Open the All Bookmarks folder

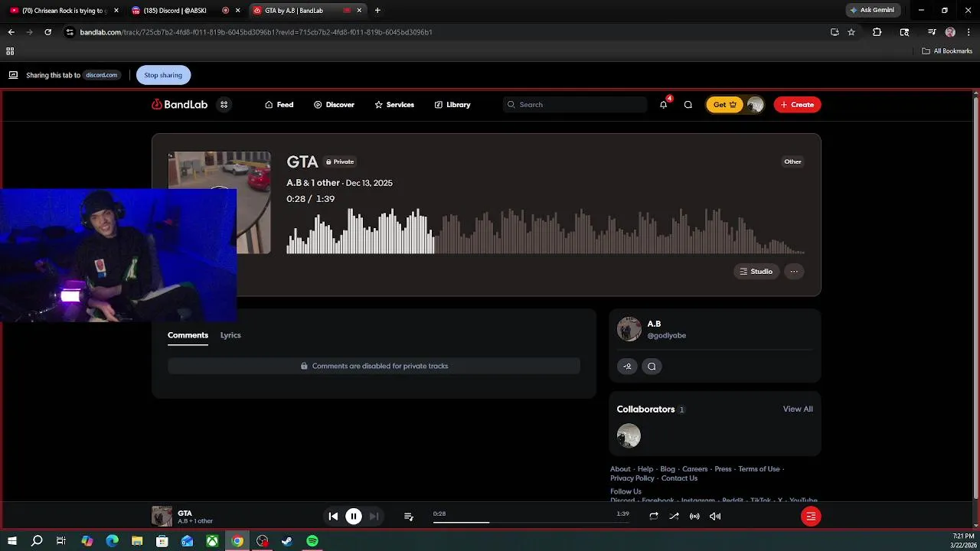click(947, 51)
